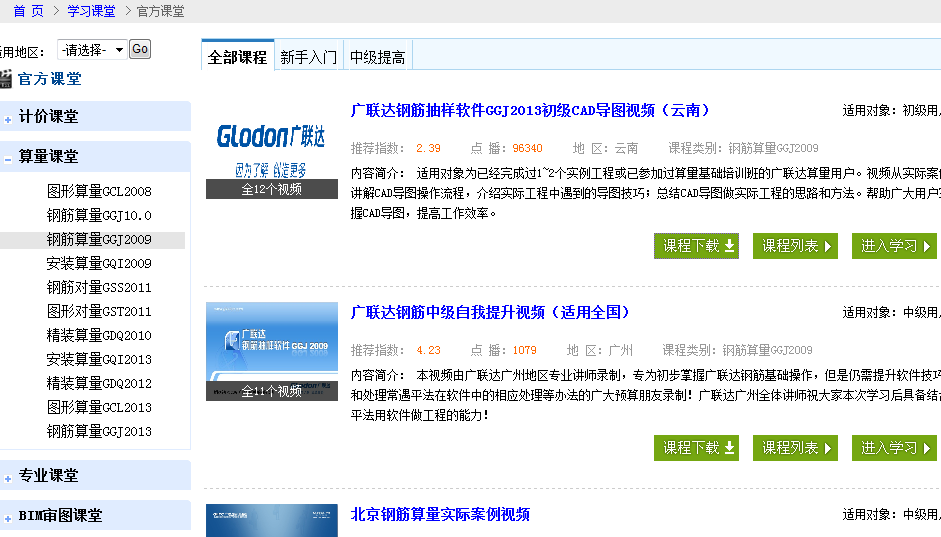Click 课程下载 for the 云南 CAD导图 course

click(696, 246)
